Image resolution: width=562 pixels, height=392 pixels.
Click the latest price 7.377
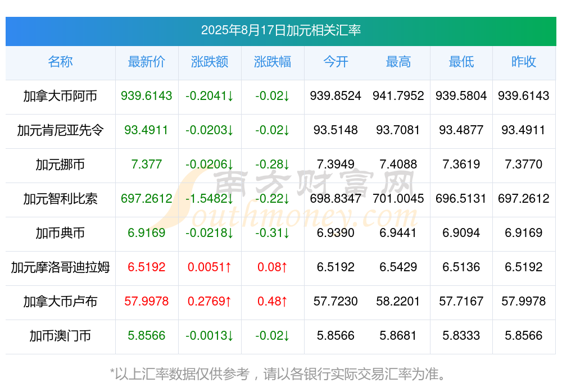pyautogui.click(x=147, y=164)
